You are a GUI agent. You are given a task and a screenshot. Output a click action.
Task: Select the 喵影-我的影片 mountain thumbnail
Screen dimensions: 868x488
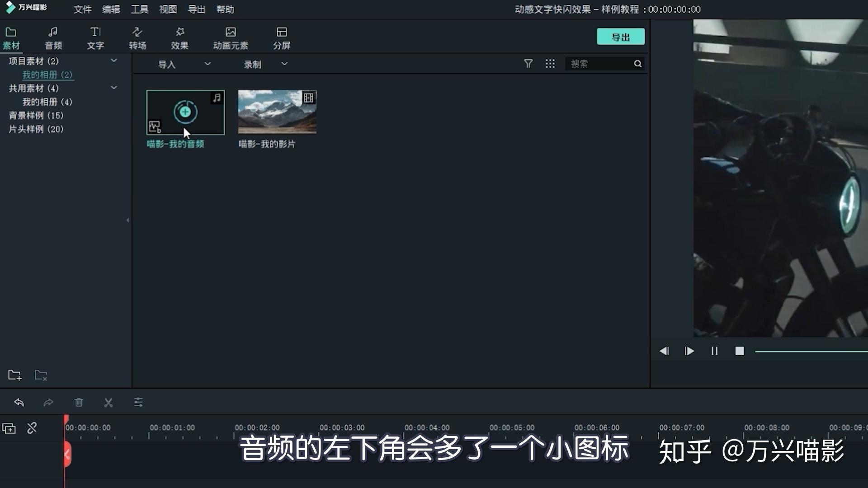277,112
